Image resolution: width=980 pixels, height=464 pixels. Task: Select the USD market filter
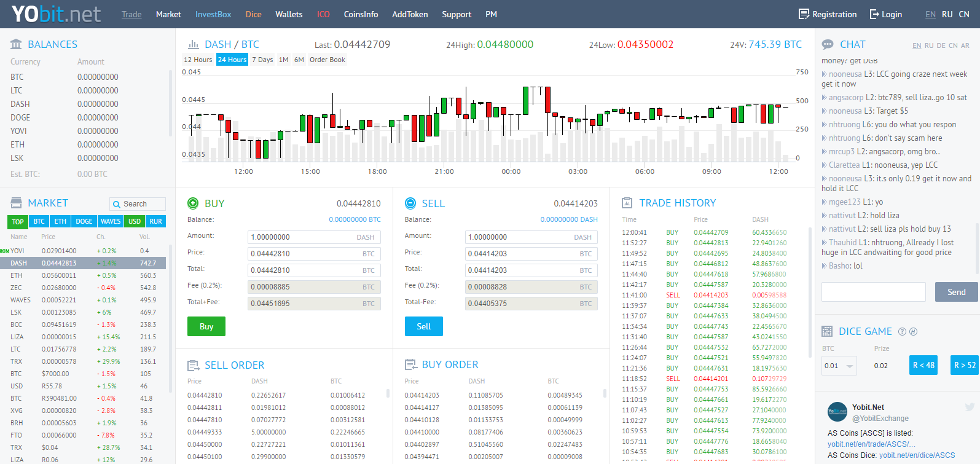(x=135, y=221)
